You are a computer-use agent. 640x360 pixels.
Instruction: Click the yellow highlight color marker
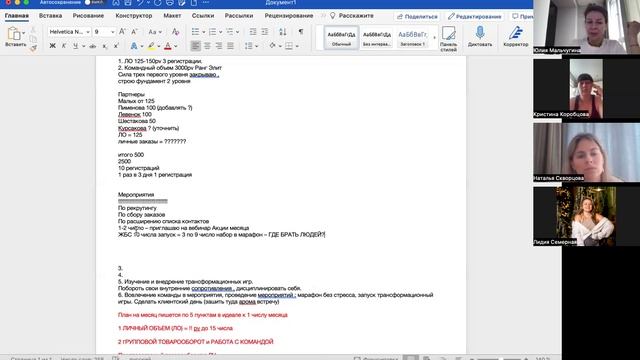point(151,46)
